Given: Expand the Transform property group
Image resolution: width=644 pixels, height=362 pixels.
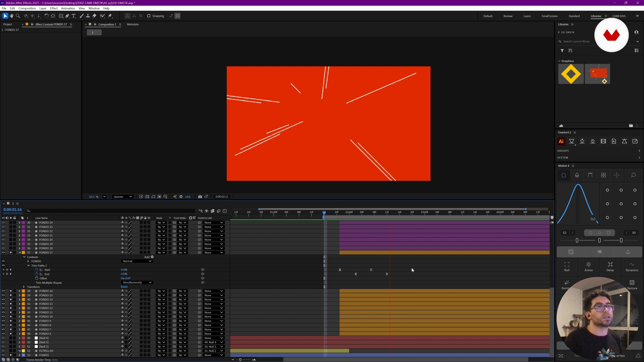Looking at the screenshot, I should tap(24, 287).
